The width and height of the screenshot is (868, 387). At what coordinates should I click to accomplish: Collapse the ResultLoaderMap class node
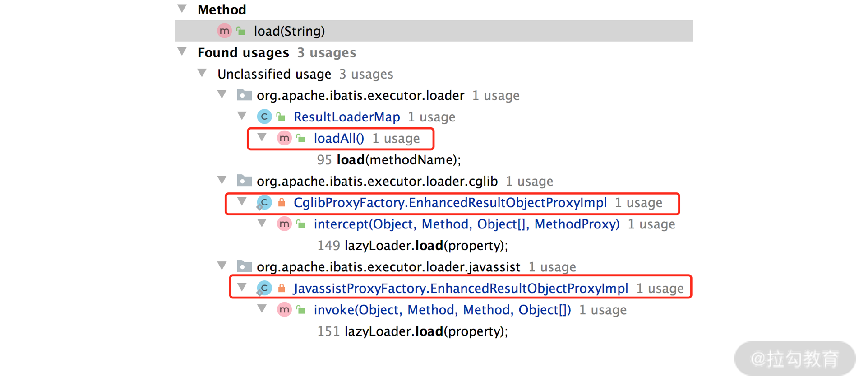tap(242, 116)
